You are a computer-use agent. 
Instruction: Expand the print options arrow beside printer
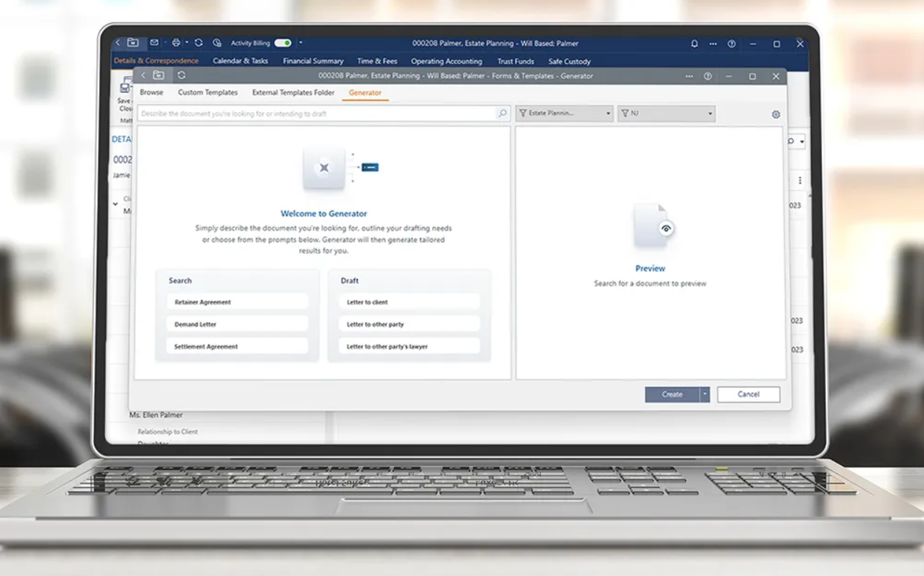tap(187, 43)
